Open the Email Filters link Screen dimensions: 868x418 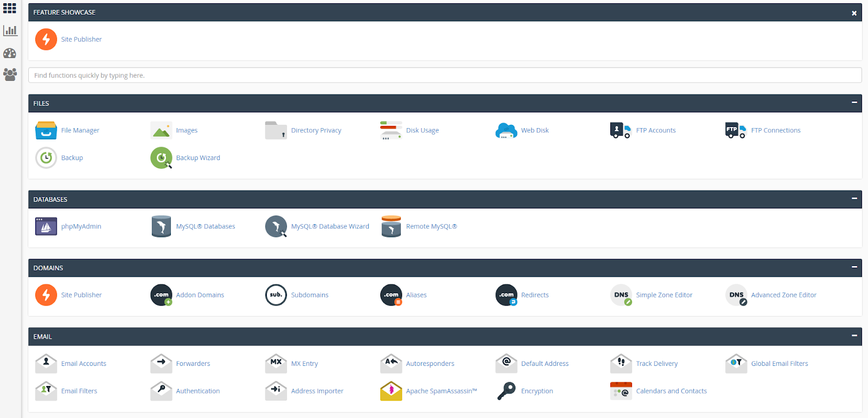[x=79, y=391]
